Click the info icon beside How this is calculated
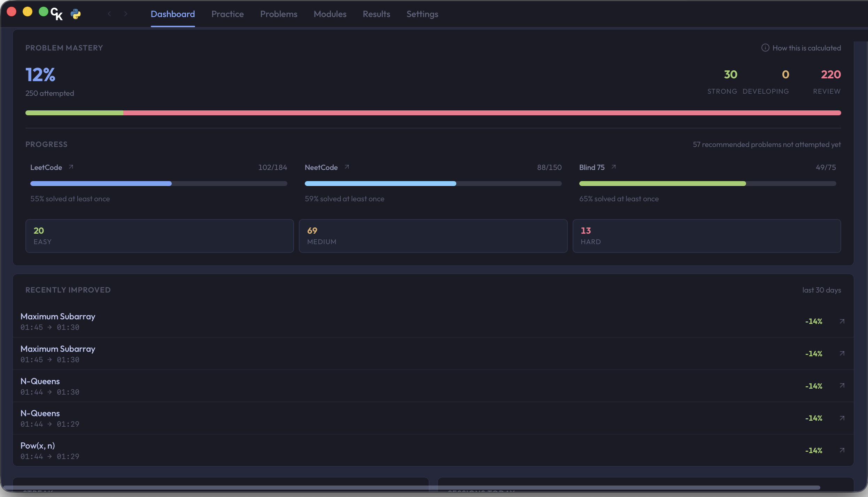 tap(765, 48)
